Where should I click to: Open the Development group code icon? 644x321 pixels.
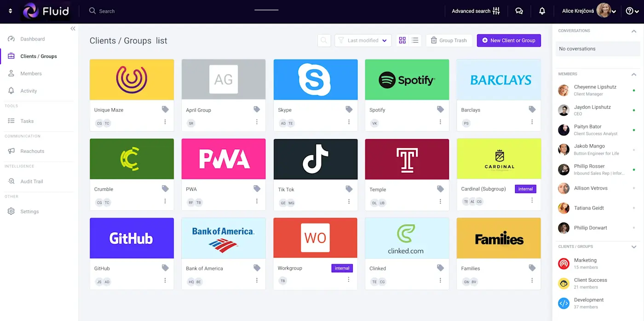(x=563, y=303)
